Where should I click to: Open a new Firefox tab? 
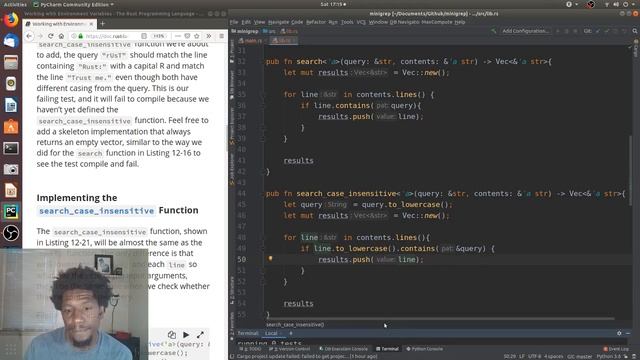pyautogui.click(x=102, y=24)
